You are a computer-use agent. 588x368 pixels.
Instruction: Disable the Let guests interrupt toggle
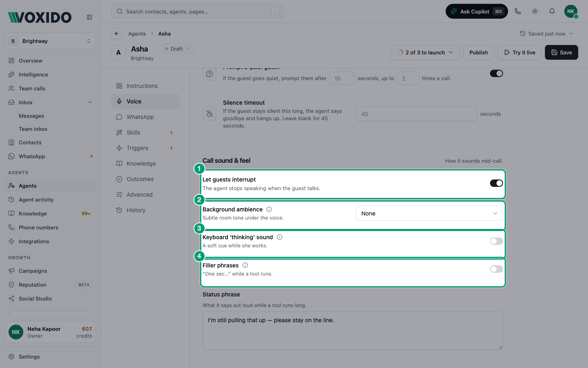click(x=497, y=183)
